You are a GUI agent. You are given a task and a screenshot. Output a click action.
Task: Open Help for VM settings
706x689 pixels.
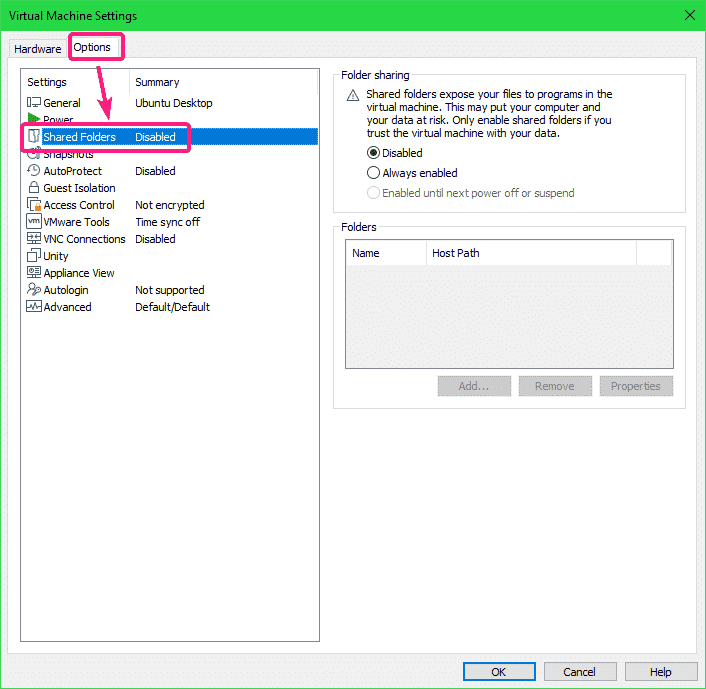pos(661,672)
